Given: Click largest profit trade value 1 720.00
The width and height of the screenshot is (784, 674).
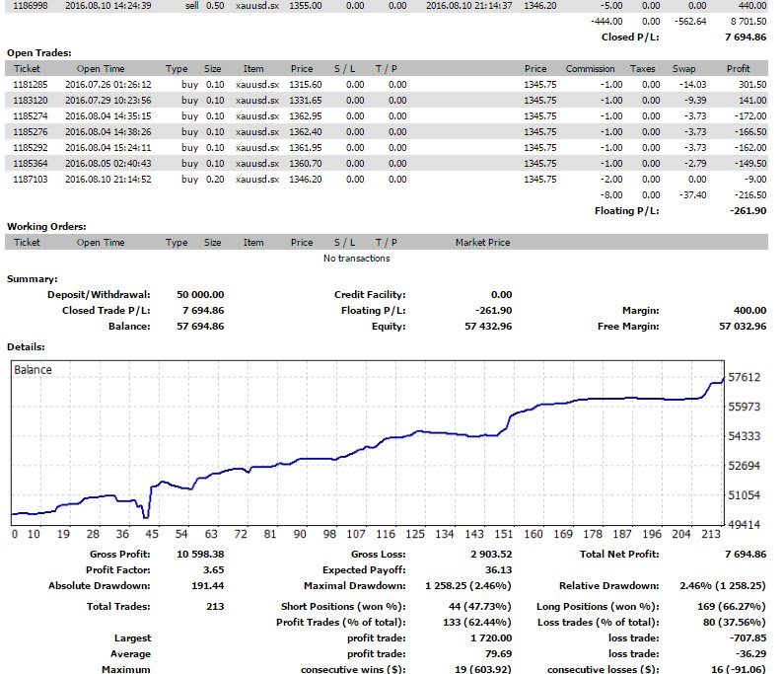Looking at the screenshot, I should click(491, 638).
